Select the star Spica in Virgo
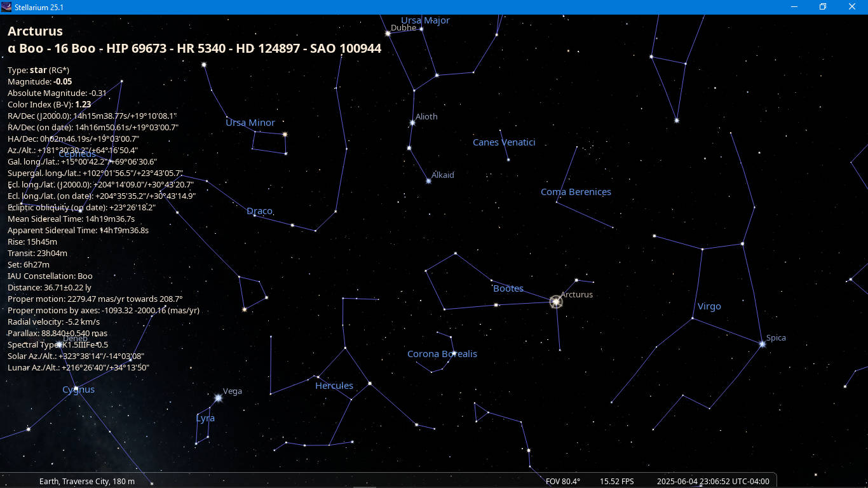Screen dimensions: 868x488 click(x=762, y=344)
